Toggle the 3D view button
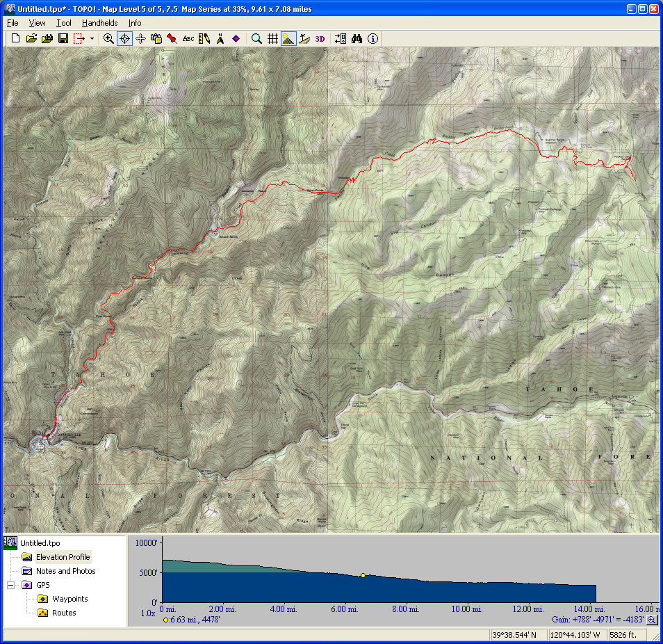 pyautogui.click(x=320, y=39)
